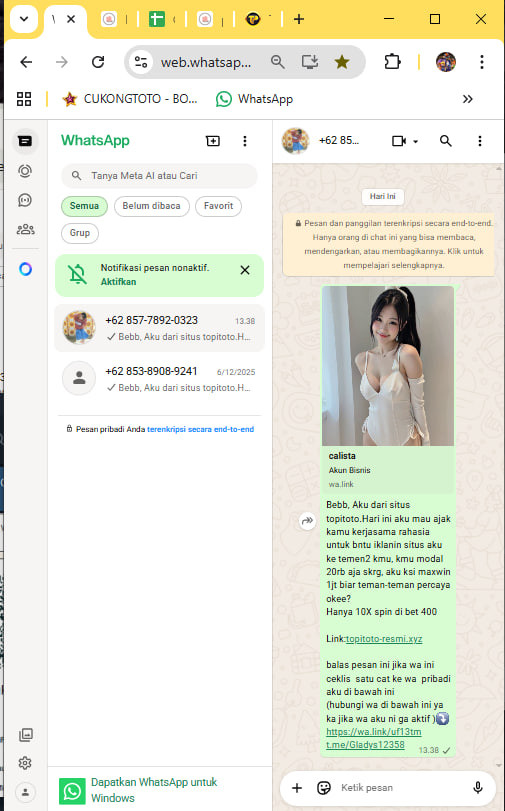Open CUKONGTOTO bookmark
Screen dimensions: 505x811
coord(130,99)
